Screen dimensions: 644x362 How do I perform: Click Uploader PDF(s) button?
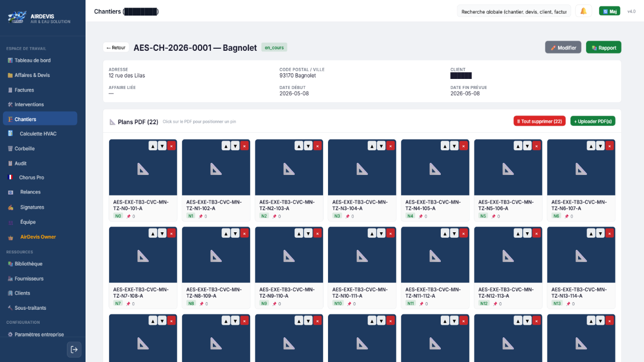593,121
